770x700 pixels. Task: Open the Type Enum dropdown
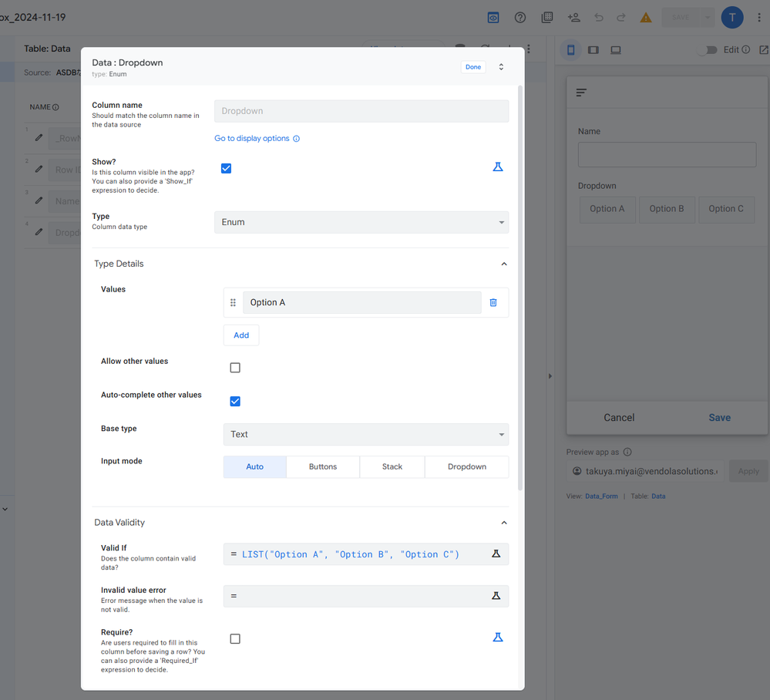(361, 223)
